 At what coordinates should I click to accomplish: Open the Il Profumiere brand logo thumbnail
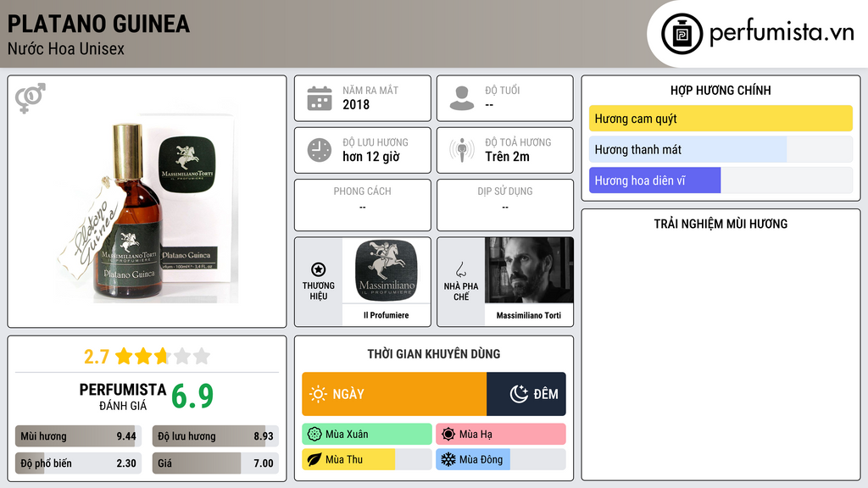387,270
